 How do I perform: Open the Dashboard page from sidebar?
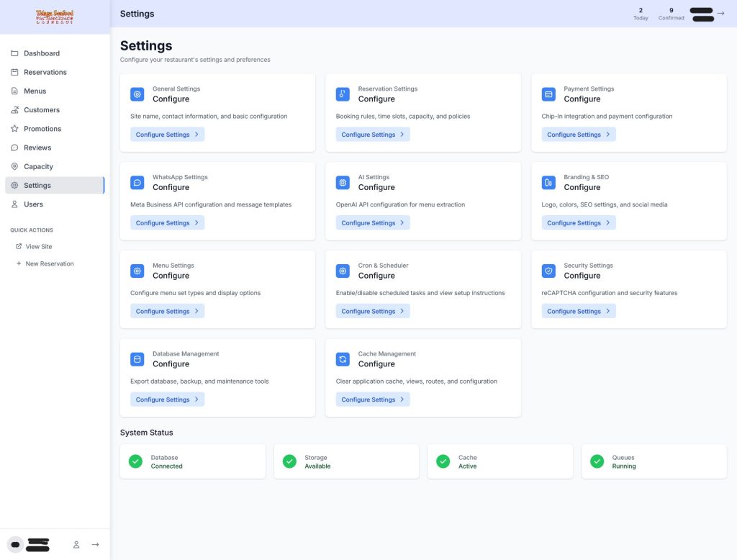41,53
